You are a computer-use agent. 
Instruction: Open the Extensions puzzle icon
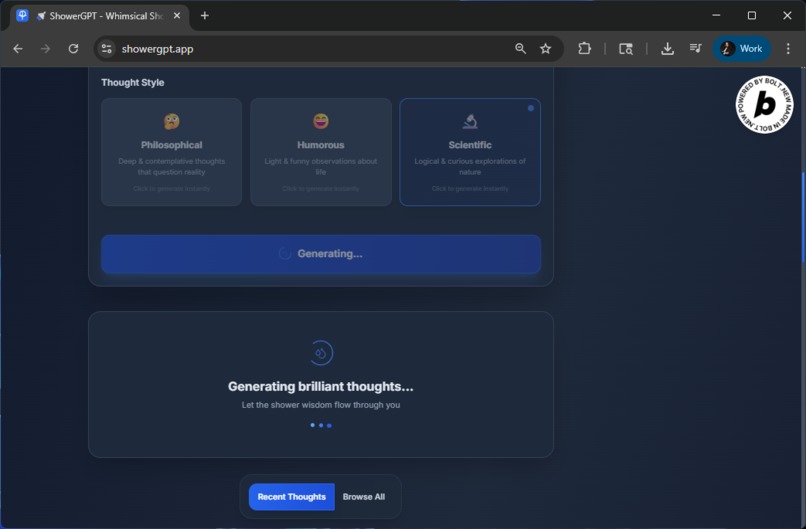(x=584, y=49)
